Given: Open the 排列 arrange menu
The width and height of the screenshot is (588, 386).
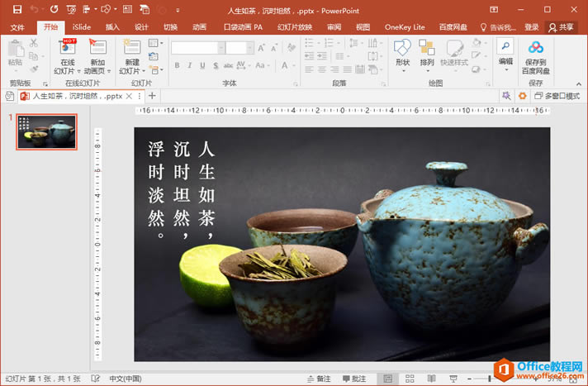Looking at the screenshot, I should (427, 55).
